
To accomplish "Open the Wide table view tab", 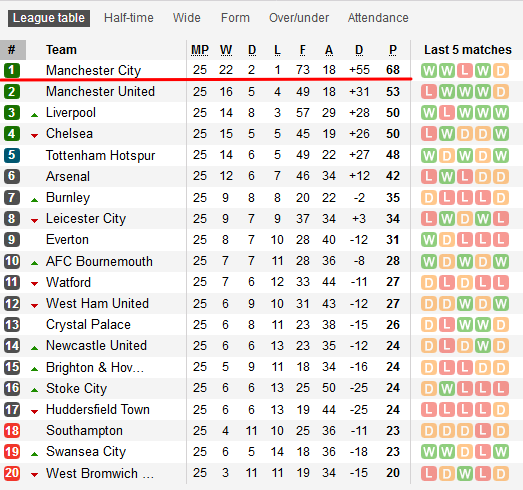I will tap(186, 18).
